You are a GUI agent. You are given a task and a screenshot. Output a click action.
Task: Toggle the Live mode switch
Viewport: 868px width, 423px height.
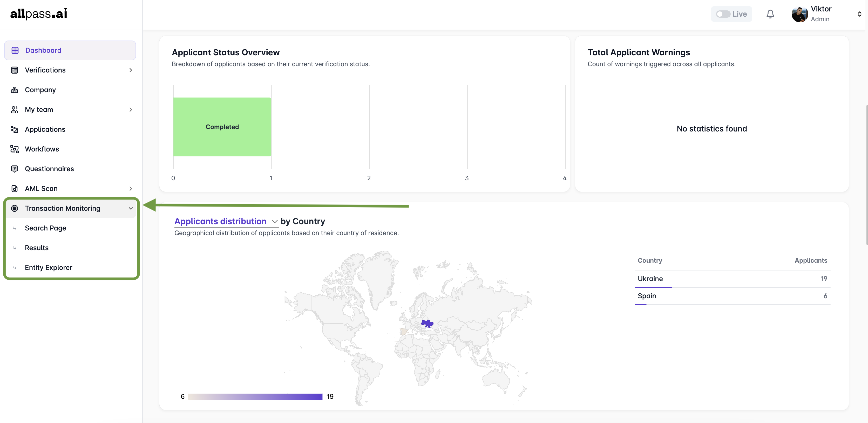723,14
